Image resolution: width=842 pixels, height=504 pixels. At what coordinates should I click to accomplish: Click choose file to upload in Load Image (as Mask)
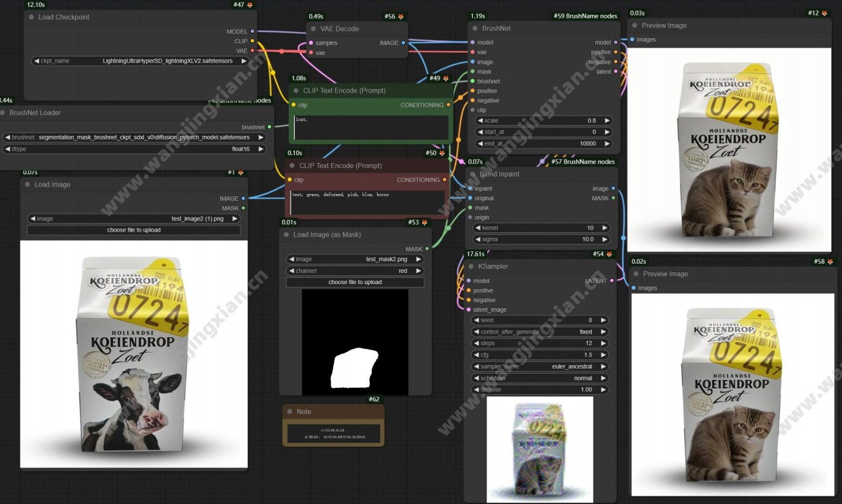pyautogui.click(x=355, y=282)
